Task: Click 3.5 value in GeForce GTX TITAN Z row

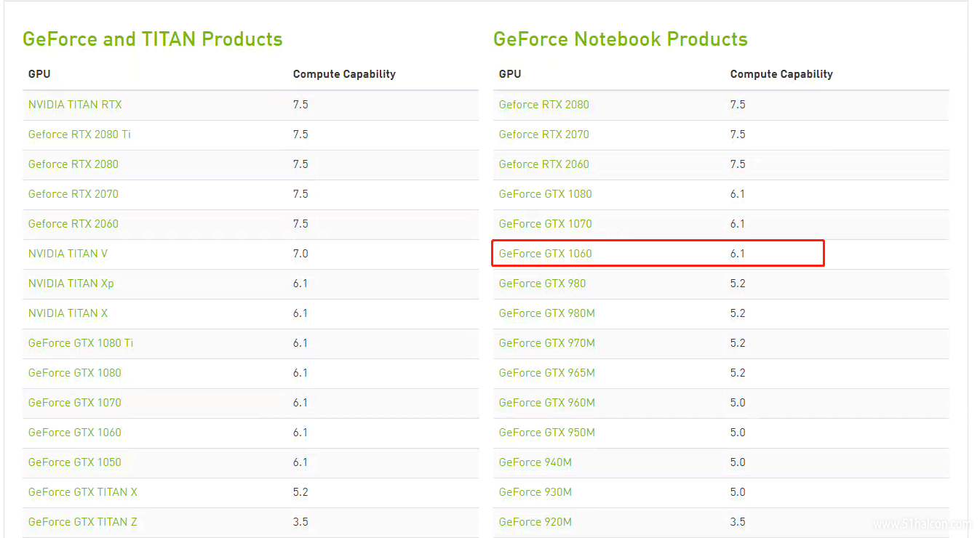Action: click(300, 522)
